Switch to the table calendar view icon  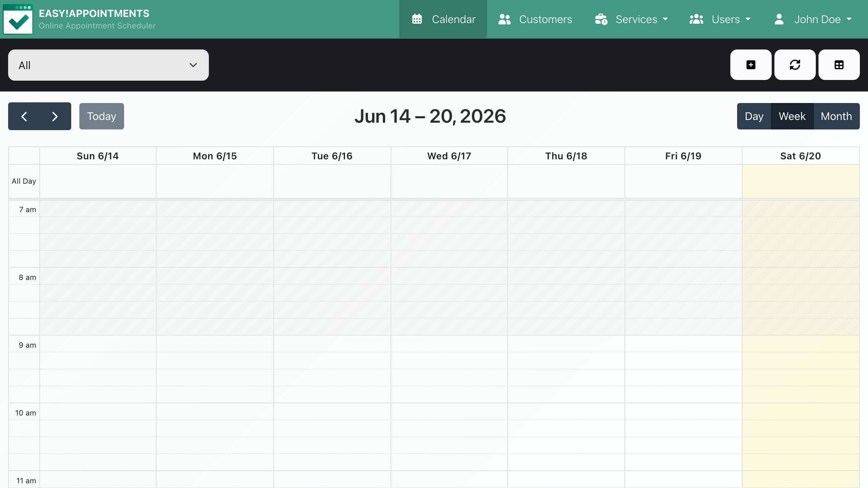click(x=839, y=65)
